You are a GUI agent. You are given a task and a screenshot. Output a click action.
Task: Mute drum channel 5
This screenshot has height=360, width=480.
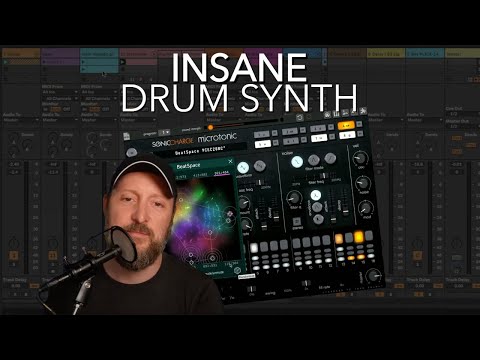click(275, 143)
